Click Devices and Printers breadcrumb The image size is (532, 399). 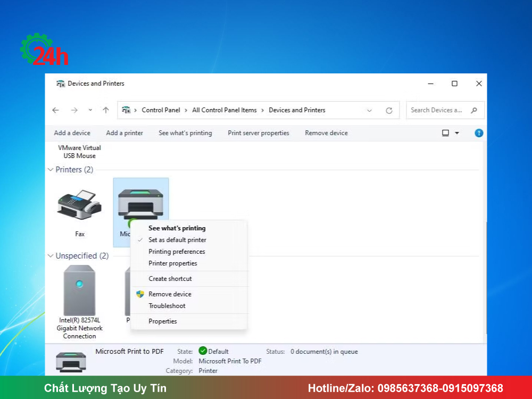tap(297, 110)
